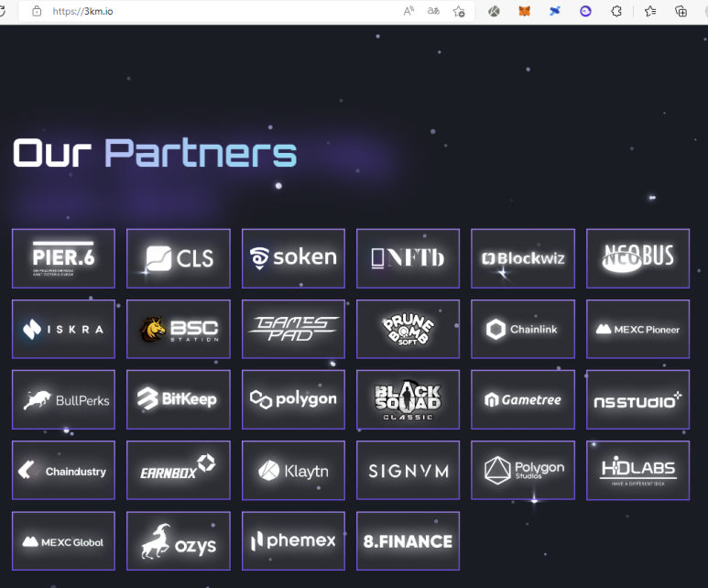Click the BSC Station logo

(179, 329)
